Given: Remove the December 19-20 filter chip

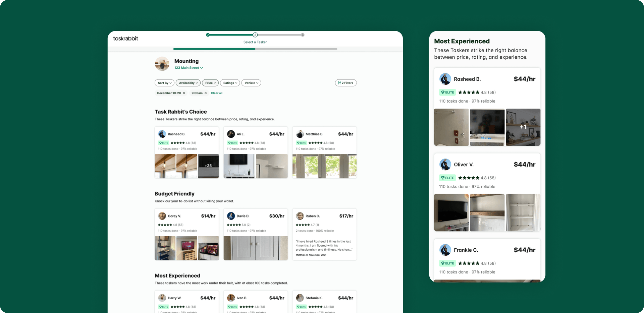Looking at the screenshot, I should 184,93.
